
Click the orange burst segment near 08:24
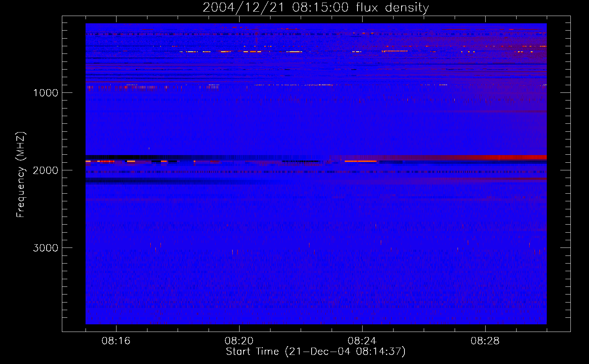pyautogui.click(x=360, y=161)
